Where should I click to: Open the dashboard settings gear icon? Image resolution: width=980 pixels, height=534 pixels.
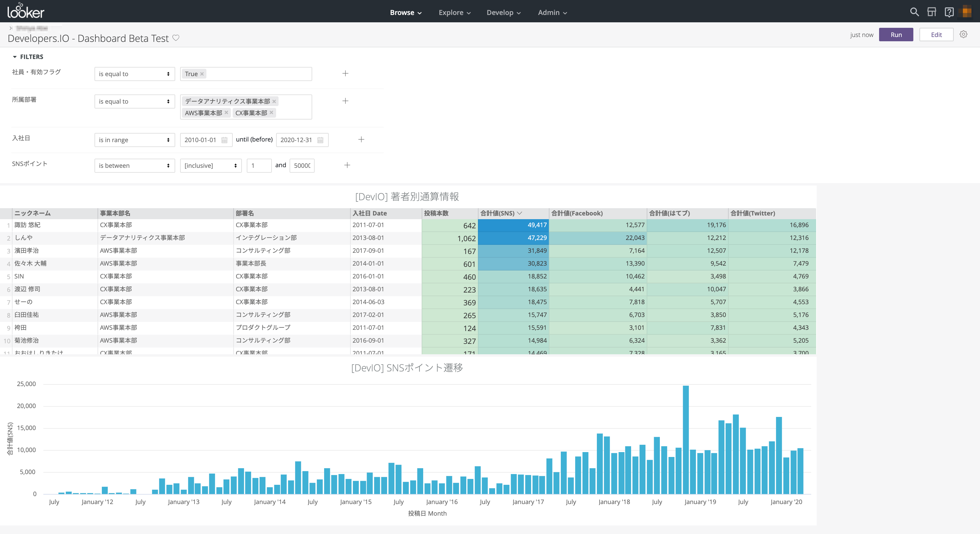963,34
